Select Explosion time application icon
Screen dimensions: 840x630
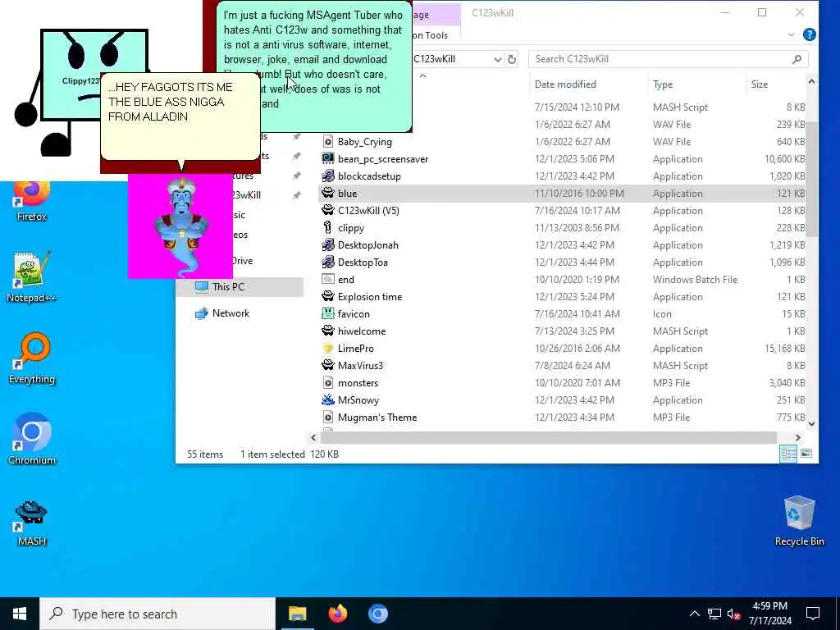point(328,297)
